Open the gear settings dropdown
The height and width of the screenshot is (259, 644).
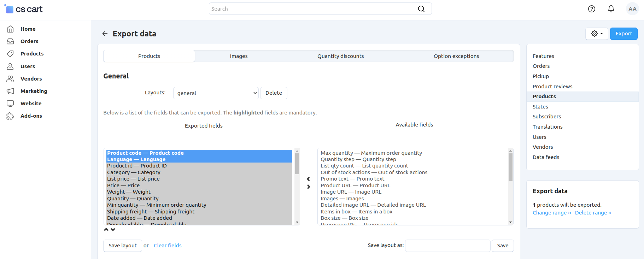point(597,34)
